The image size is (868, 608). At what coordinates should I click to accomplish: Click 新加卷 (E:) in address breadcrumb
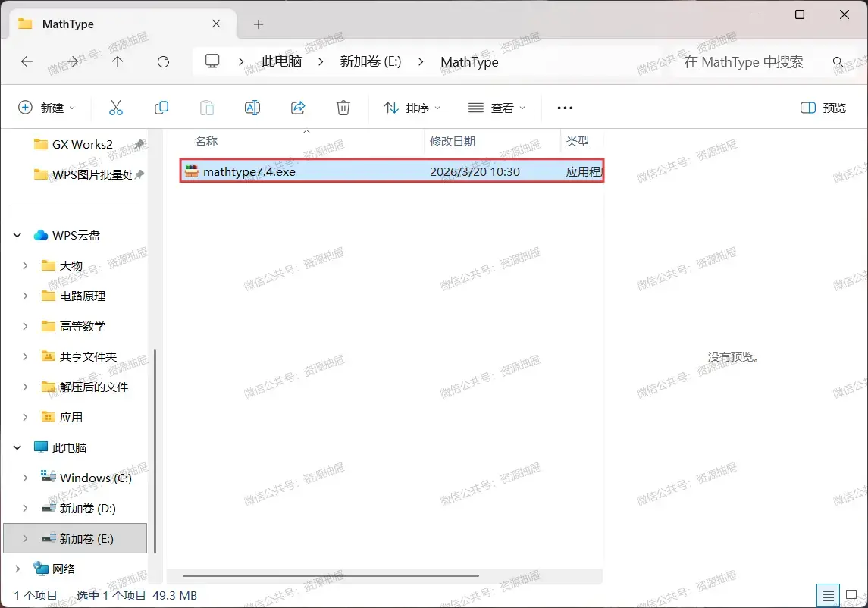click(x=371, y=61)
